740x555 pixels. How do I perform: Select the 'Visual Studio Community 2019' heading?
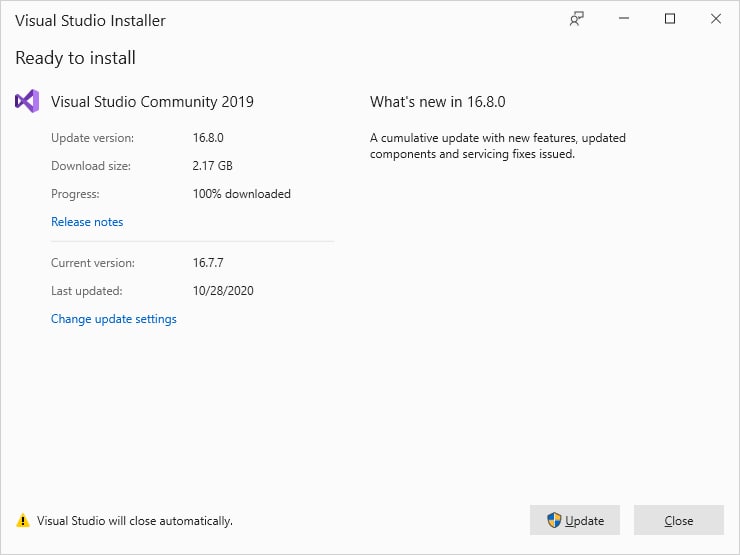(x=152, y=102)
